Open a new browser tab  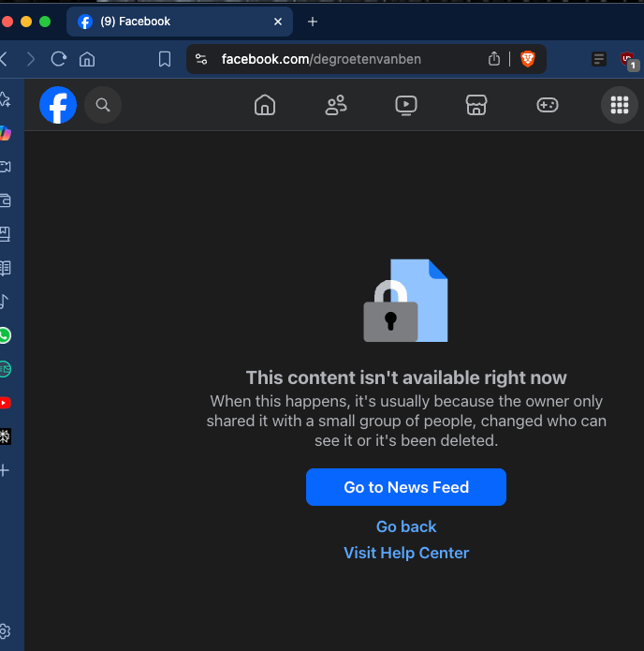(313, 22)
